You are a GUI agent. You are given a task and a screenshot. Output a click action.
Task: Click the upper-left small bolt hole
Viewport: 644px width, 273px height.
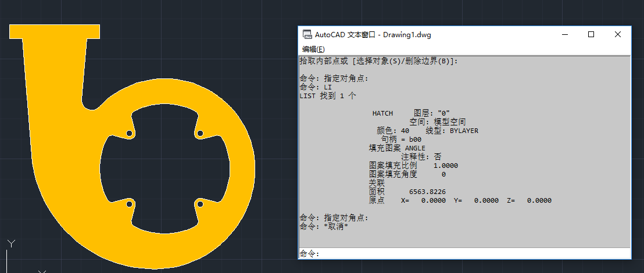pyautogui.click(x=129, y=134)
